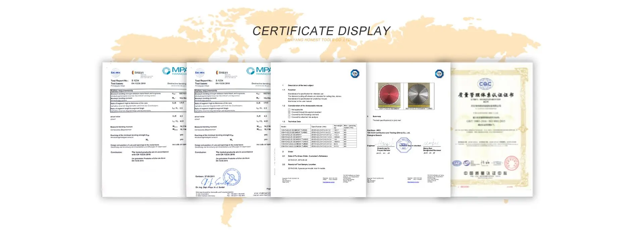The image size is (644, 230).
Task: Click the 'CERTIFICATE DISPLAY' heading
Action: point(321,31)
